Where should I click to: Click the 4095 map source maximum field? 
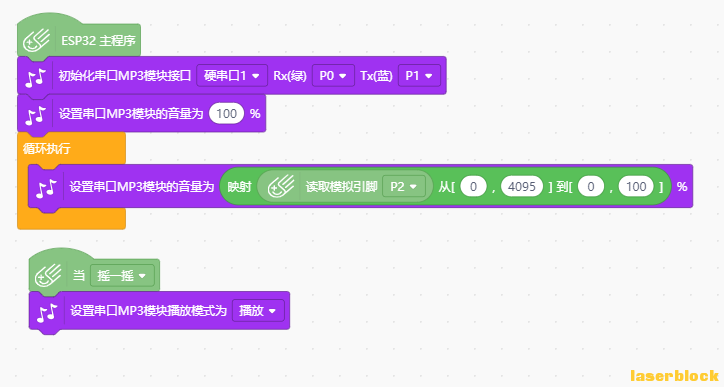[x=522, y=187]
